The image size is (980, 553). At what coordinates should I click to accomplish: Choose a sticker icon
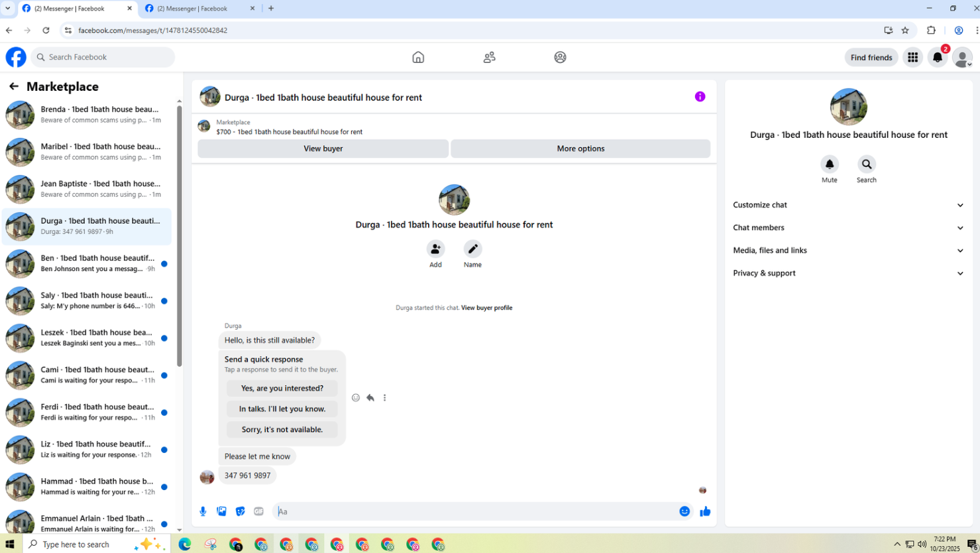click(240, 511)
